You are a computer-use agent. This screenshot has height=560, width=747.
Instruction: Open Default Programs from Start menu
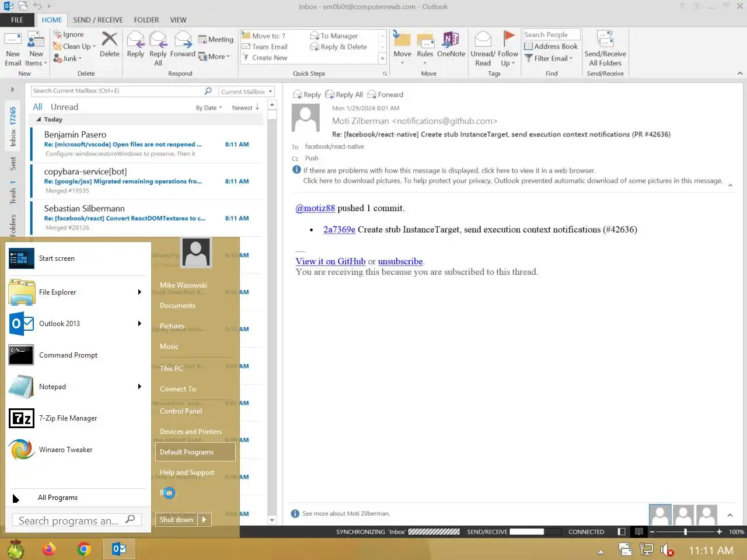click(x=196, y=452)
